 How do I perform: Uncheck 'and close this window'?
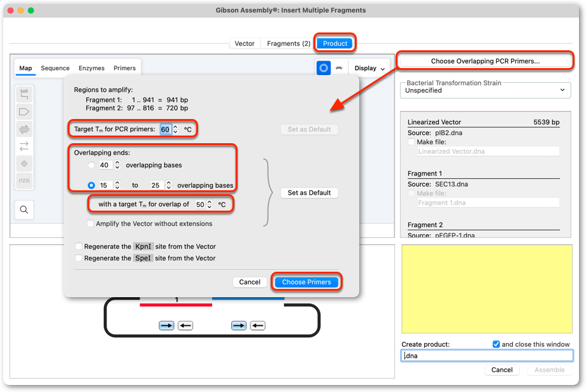coord(496,344)
